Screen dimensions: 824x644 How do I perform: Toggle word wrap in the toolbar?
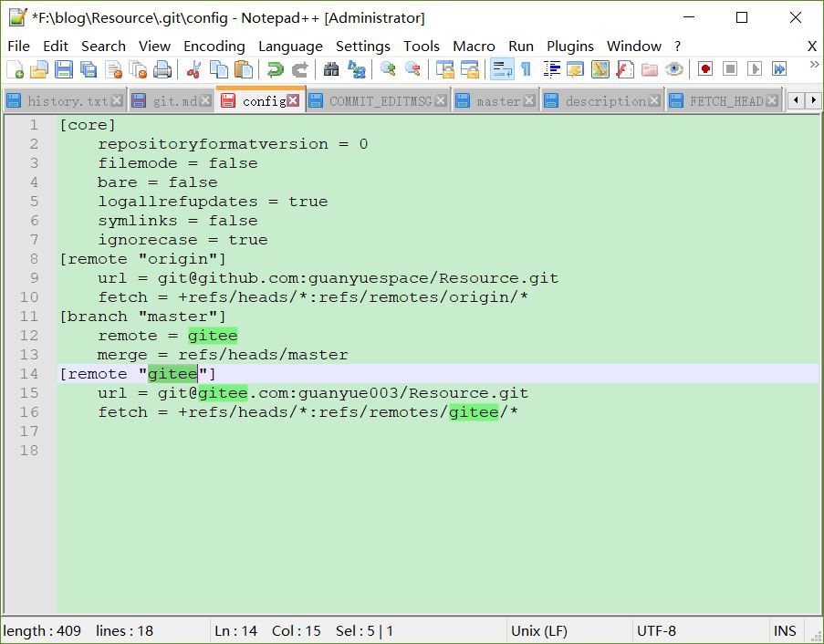point(501,69)
